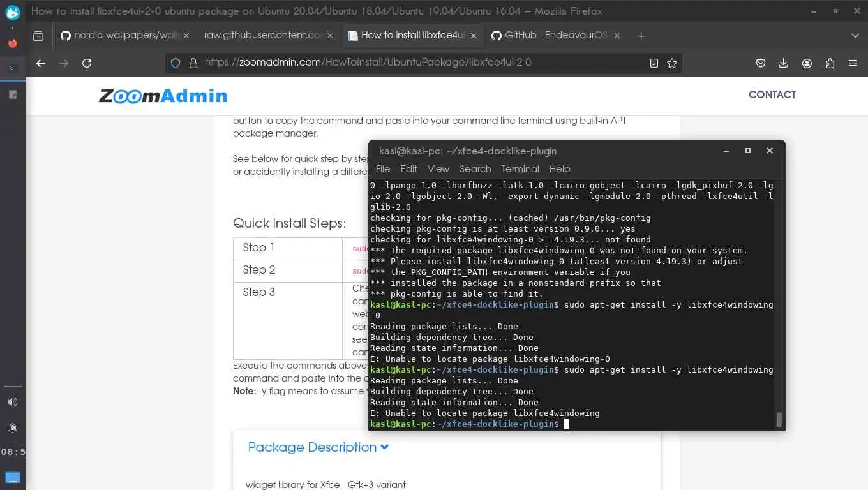Open the terminal File menu
The height and width of the screenshot is (490, 868).
click(383, 169)
